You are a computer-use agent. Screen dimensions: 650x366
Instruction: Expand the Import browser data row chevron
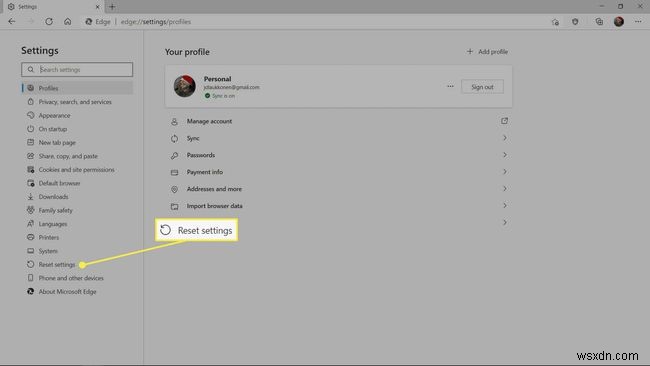(x=504, y=206)
